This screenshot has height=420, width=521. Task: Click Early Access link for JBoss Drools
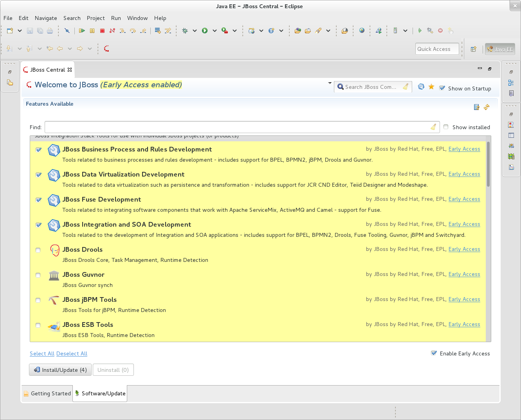[x=464, y=249]
